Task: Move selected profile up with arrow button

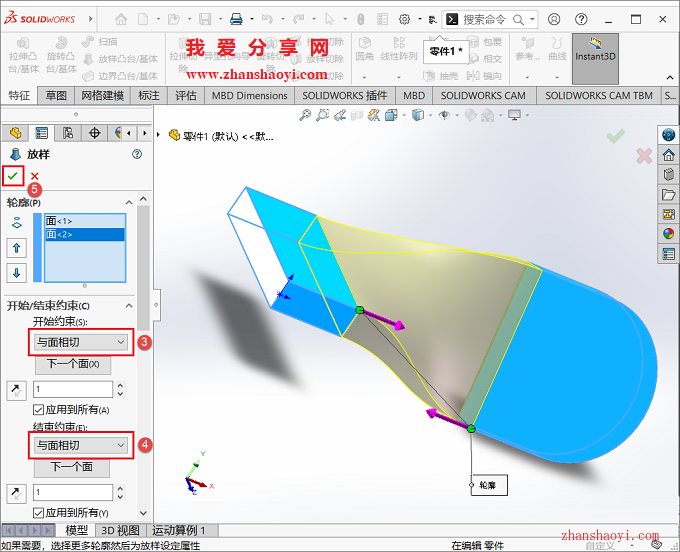Action: coord(17,247)
